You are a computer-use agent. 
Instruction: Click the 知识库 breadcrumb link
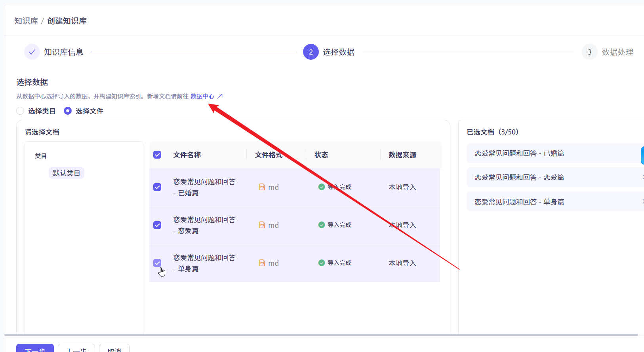(26, 21)
